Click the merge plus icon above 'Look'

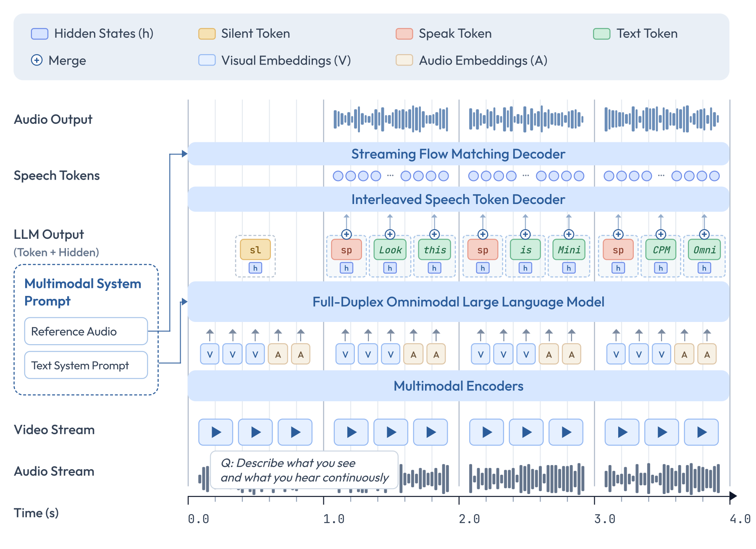click(x=390, y=234)
